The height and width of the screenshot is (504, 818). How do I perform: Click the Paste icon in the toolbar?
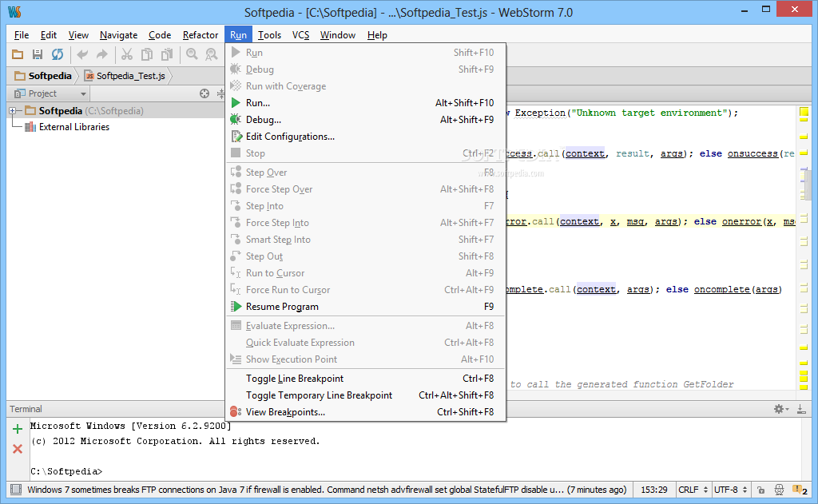coord(167,54)
